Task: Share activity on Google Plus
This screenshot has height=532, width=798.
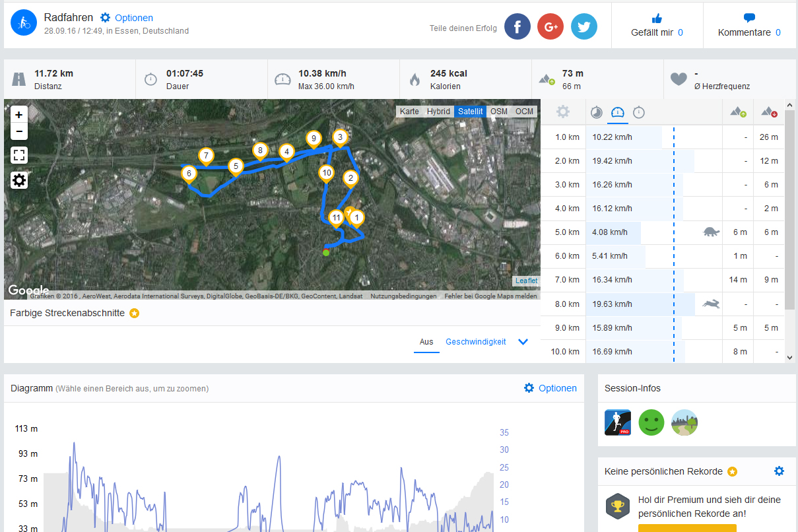Action: click(550, 26)
